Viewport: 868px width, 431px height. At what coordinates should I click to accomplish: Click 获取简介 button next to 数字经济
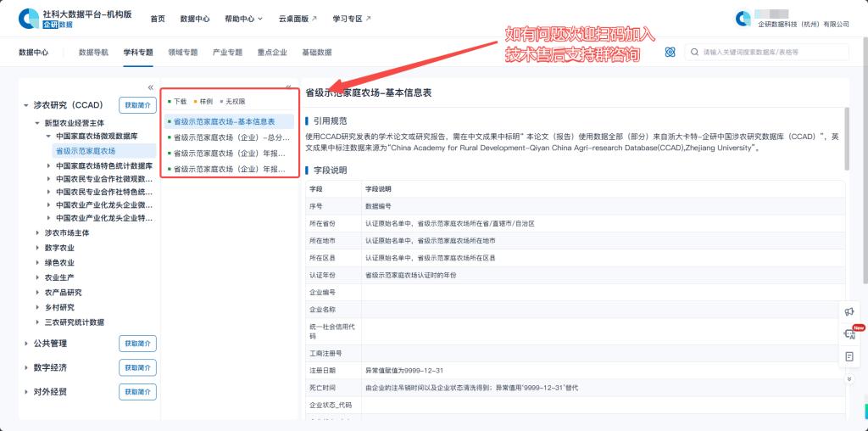137,367
